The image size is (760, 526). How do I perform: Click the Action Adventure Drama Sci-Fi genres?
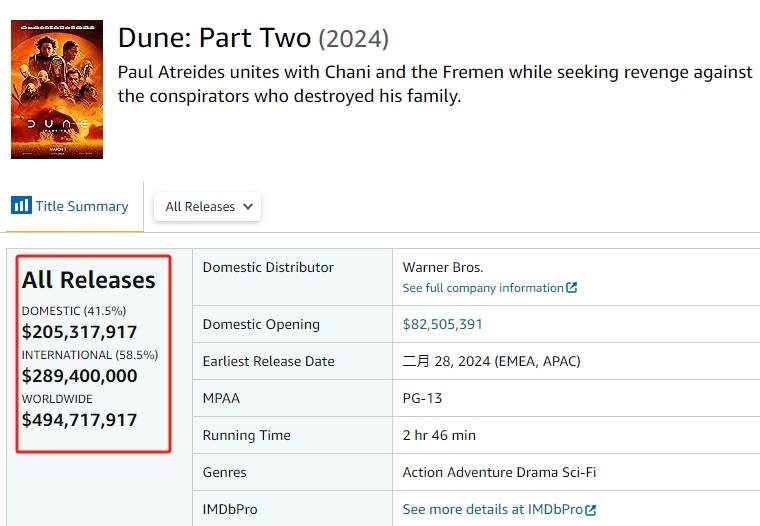[x=499, y=472]
